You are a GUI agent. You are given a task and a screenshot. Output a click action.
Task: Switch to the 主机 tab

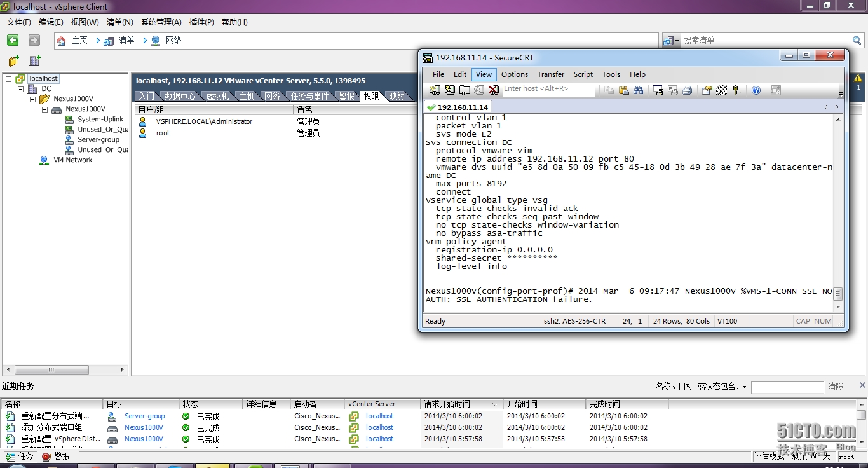tap(247, 96)
